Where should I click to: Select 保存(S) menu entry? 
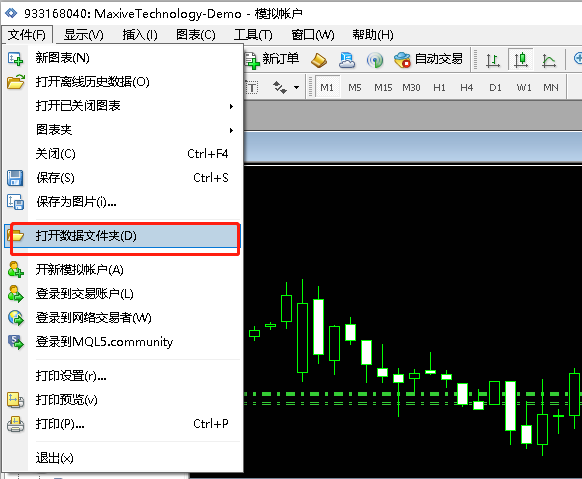coord(122,178)
